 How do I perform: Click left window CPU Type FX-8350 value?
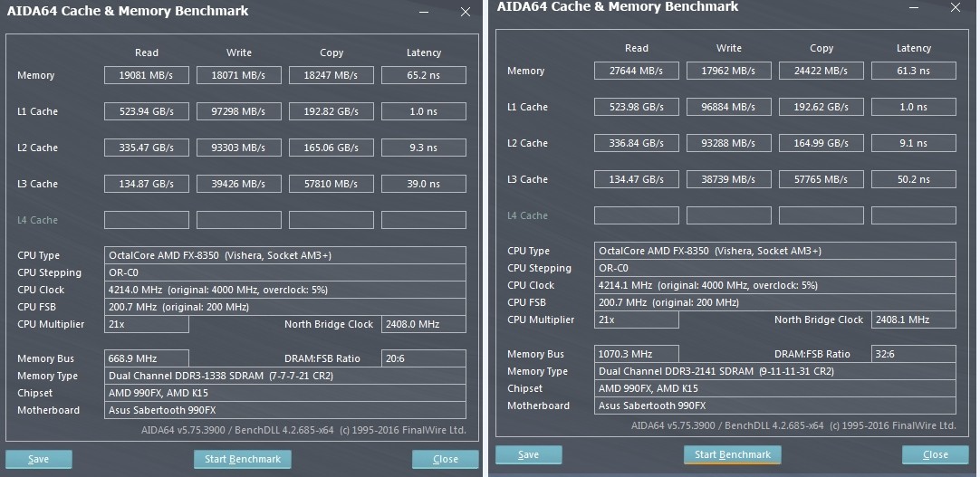[x=285, y=255]
